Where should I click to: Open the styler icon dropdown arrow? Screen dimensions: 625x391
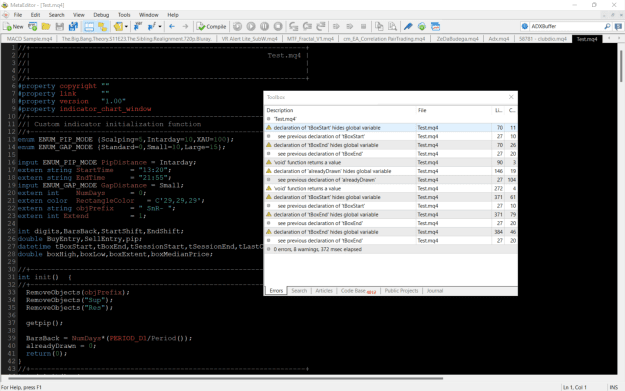tap(126, 27)
